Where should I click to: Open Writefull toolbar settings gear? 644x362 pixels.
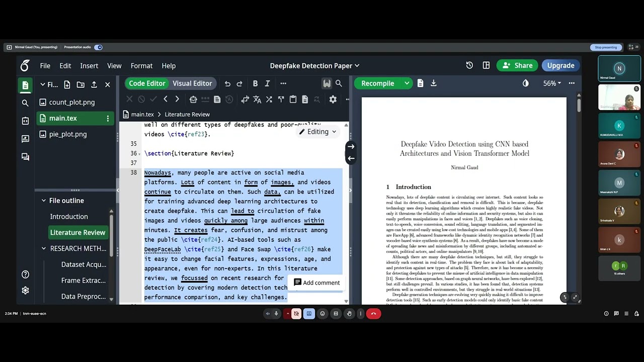pyautogui.click(x=333, y=100)
